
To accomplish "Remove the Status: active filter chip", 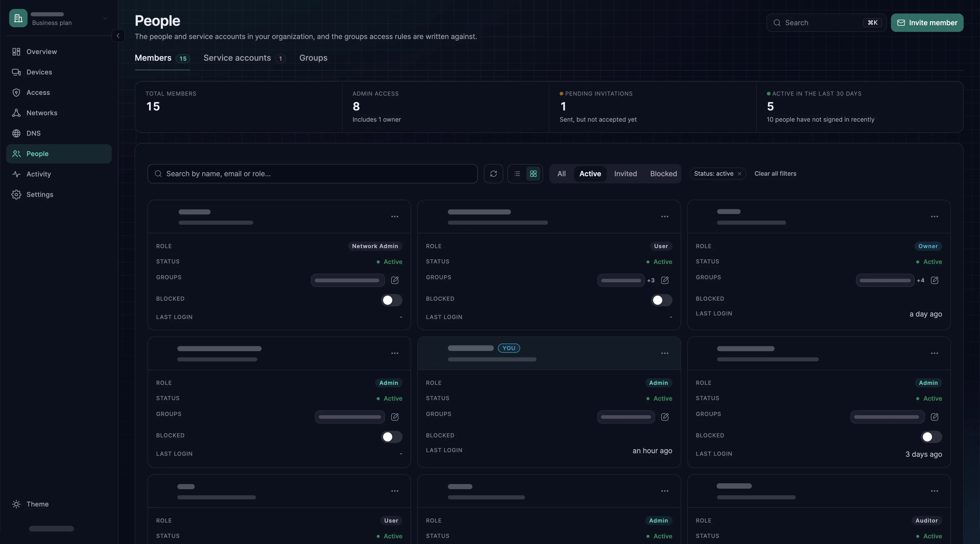I will click(740, 174).
